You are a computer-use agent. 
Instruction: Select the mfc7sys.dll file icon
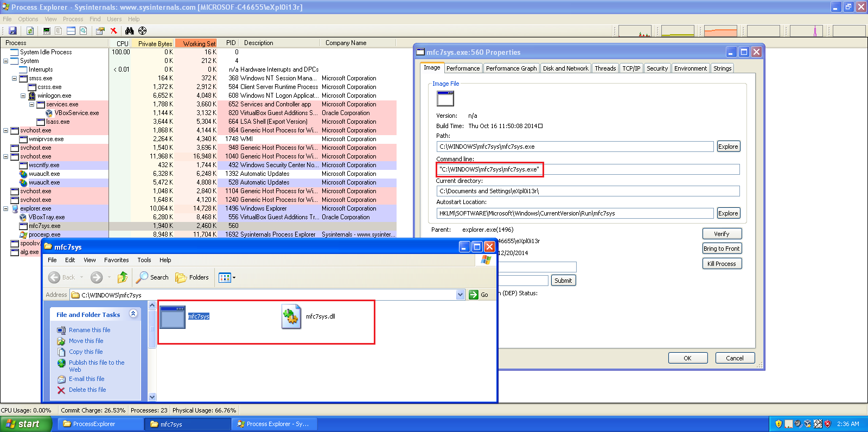tap(291, 316)
